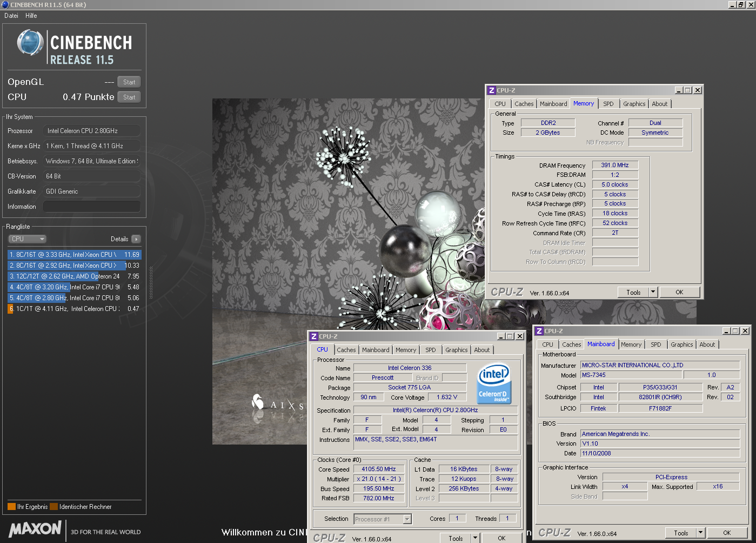The width and height of the screenshot is (756, 543).
Task: Select ranking row 8C/16T @ 3.33 GHz Xeon
Action: pos(74,255)
